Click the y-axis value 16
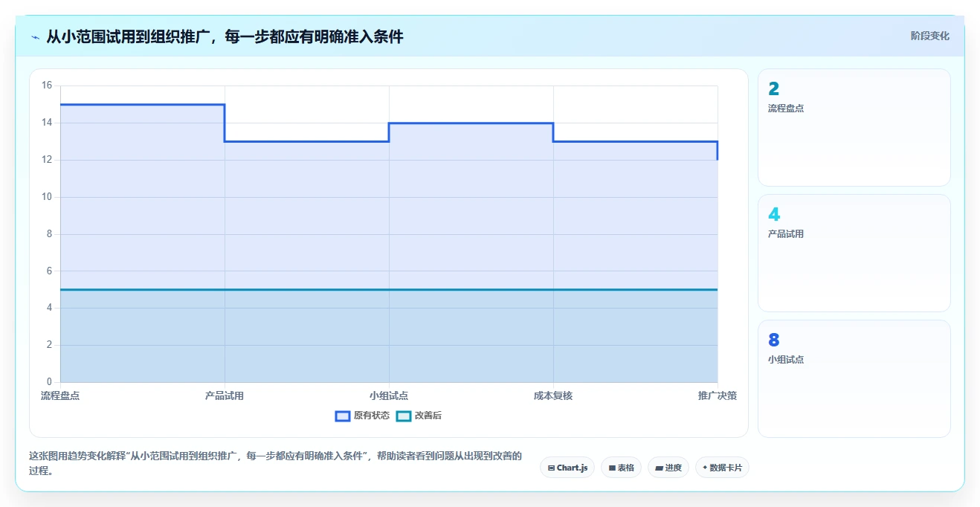This screenshot has height=507, width=980. (46, 85)
